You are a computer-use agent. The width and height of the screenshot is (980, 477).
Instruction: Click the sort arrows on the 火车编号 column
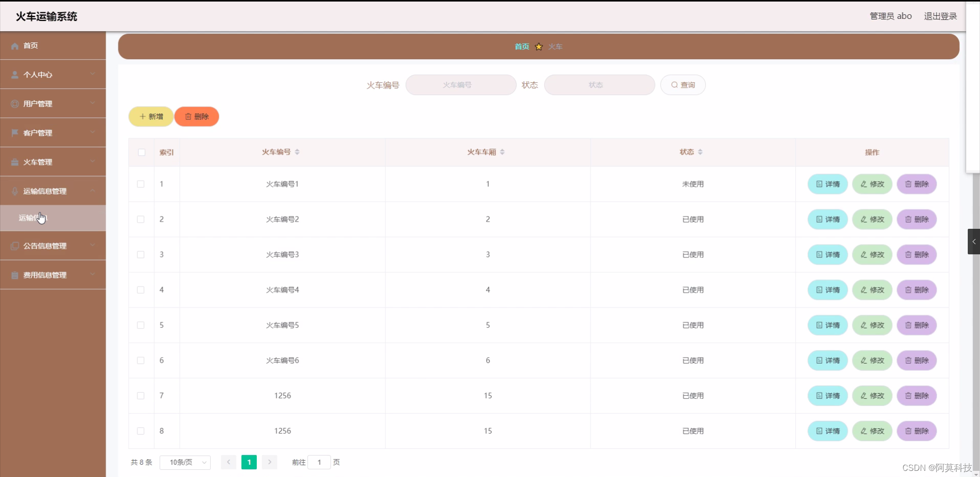pyautogui.click(x=299, y=152)
